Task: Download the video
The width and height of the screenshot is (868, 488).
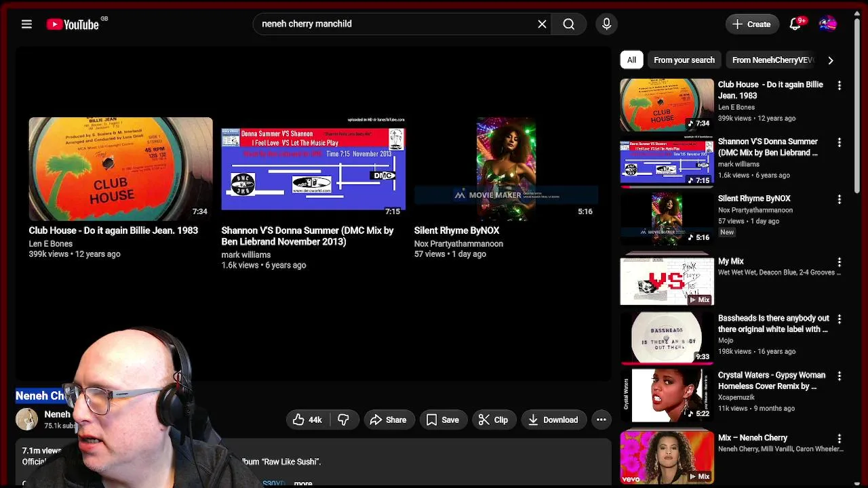Action: [x=553, y=420]
